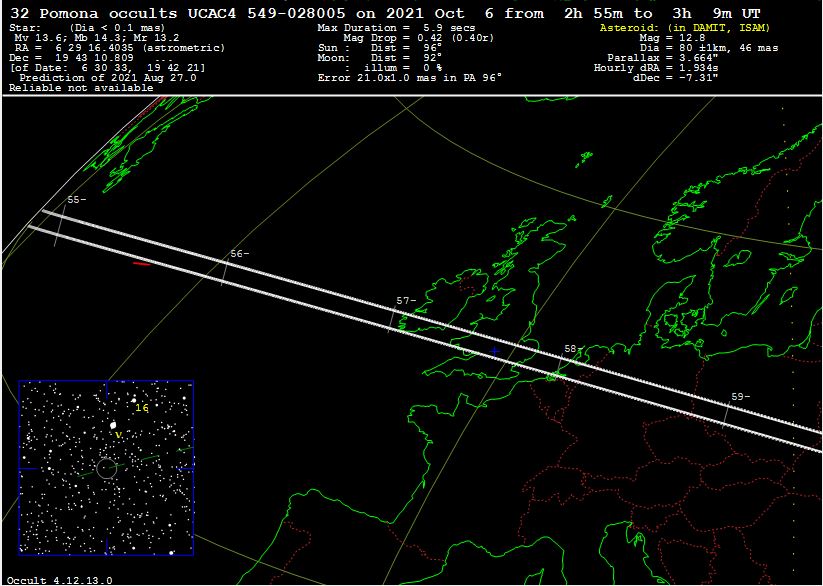Select the 57 minute time marker
Screen dimensions: 823x586
pos(406,301)
